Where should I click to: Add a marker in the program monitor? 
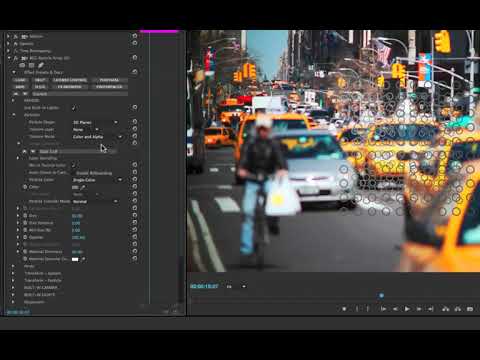pyautogui.click(x=344, y=309)
